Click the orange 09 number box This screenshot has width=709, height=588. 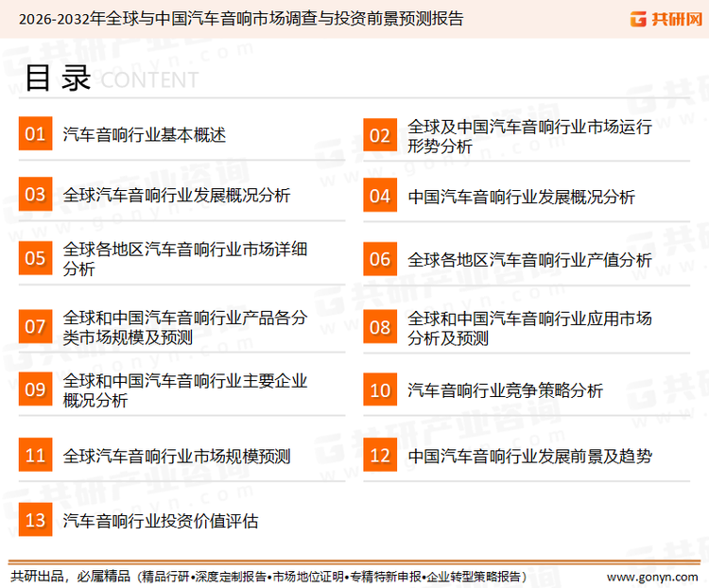click(35, 389)
